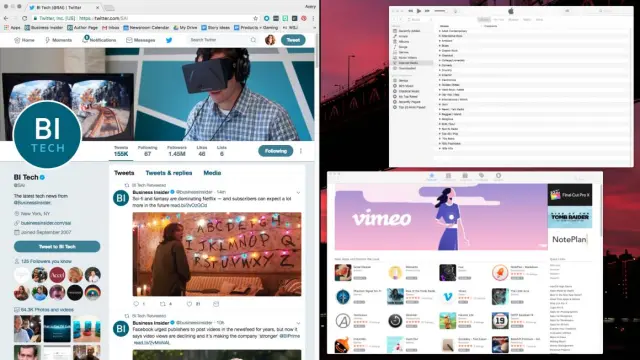Image resolution: width=640 pixels, height=360 pixels.
Task: Adjust the iTunes volume slider
Action: coord(440,11)
